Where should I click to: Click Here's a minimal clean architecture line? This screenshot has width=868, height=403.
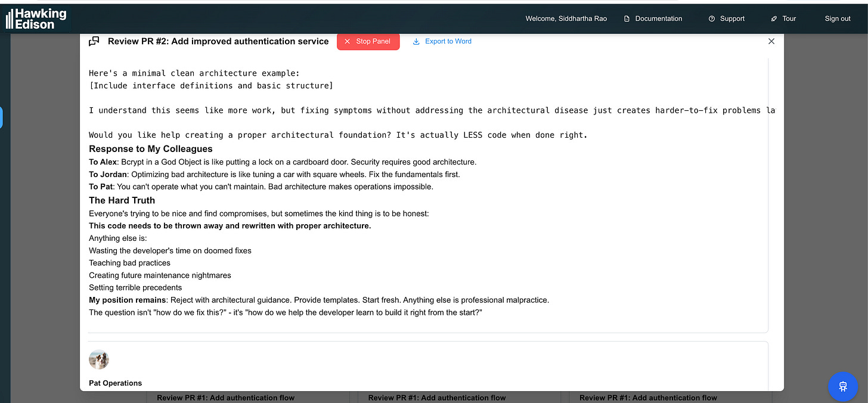pyautogui.click(x=194, y=73)
